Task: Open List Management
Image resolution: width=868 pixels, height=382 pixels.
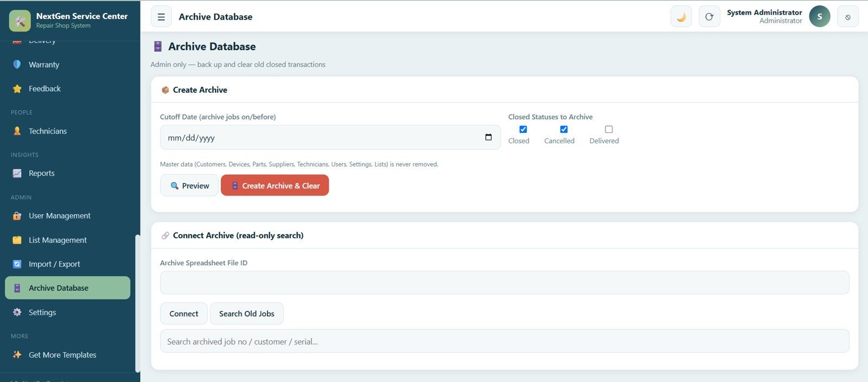Action: point(68,240)
